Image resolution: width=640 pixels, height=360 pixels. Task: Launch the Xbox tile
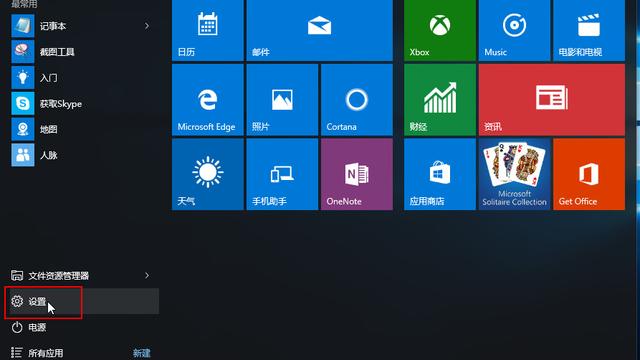coord(440,30)
